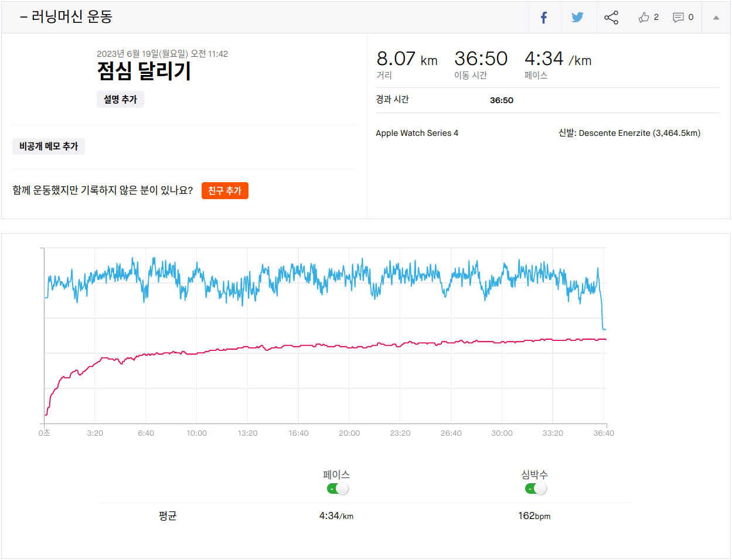732x560 pixels.
Task: Click the activity date 2023년 6월 19일
Action: coord(162,54)
